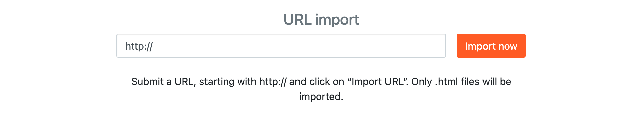644x124 pixels.
Task: Click the URL import heading
Action: (321, 20)
